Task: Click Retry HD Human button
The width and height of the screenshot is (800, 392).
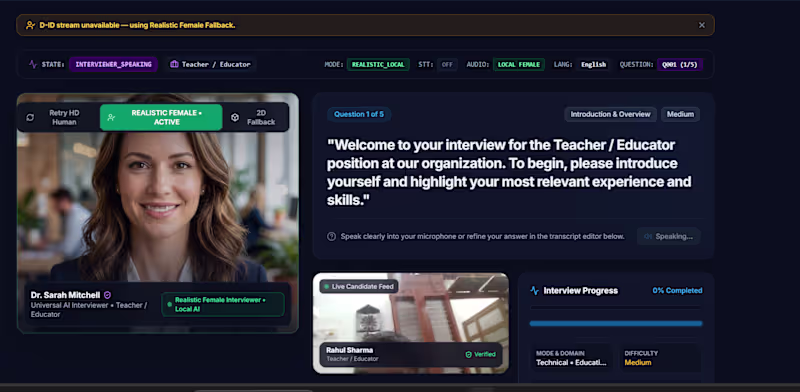Action: (x=58, y=117)
